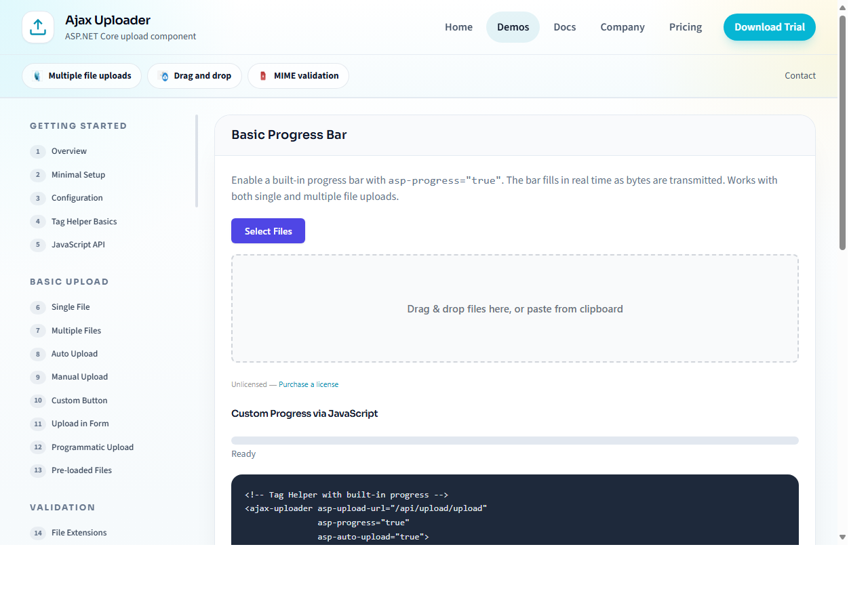This screenshot has height=610, width=868.
Task: Open the Pricing nav item
Action: (686, 27)
